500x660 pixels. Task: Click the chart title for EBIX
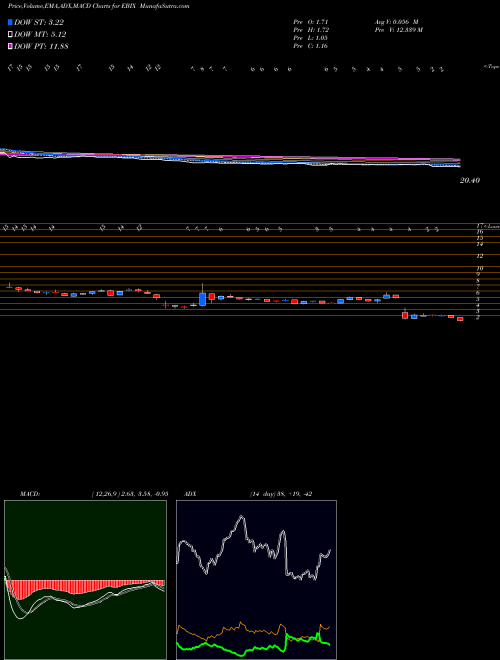(x=98, y=6)
